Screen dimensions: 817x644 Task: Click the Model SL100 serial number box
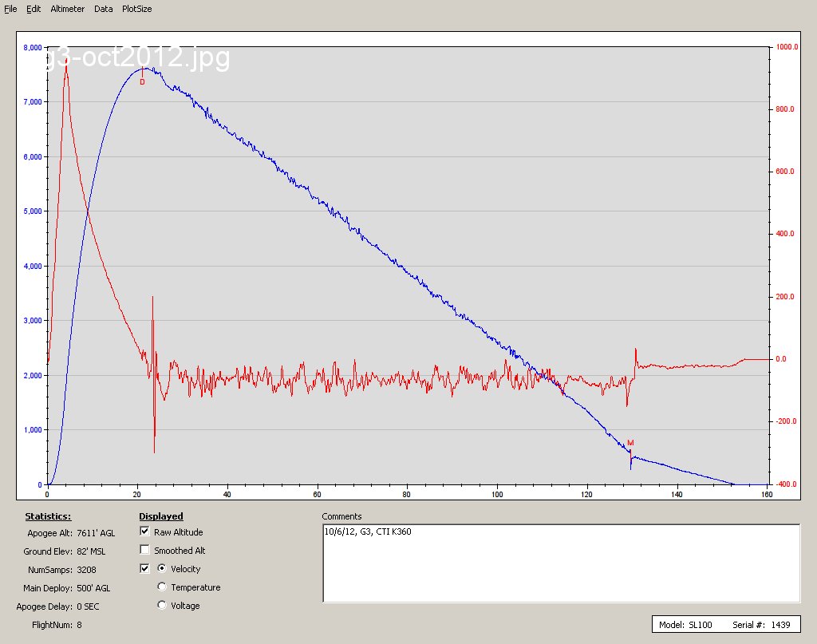click(x=725, y=625)
